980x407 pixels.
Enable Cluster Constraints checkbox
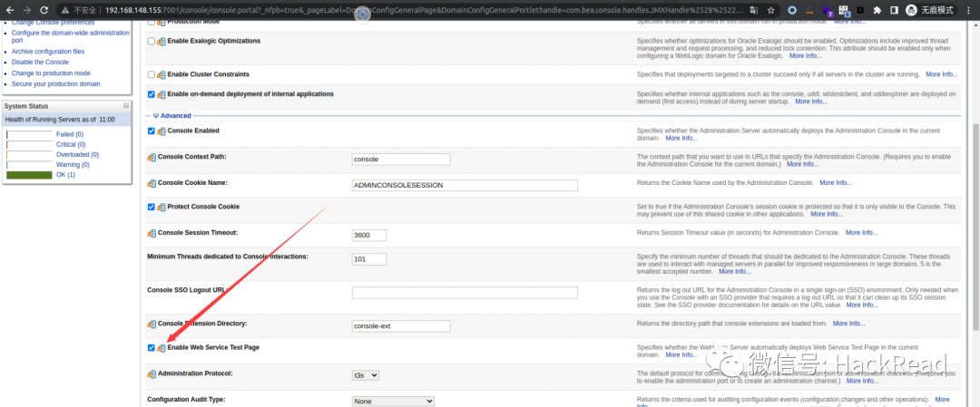point(152,74)
